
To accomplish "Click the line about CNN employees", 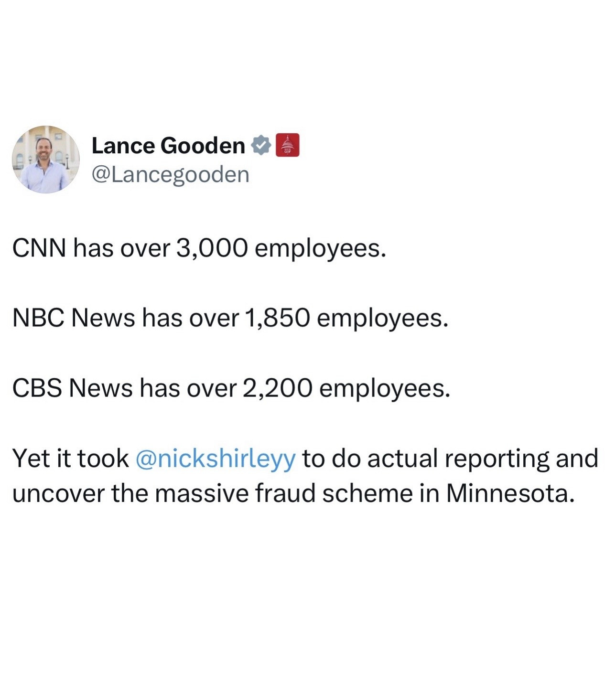I will (199, 248).
